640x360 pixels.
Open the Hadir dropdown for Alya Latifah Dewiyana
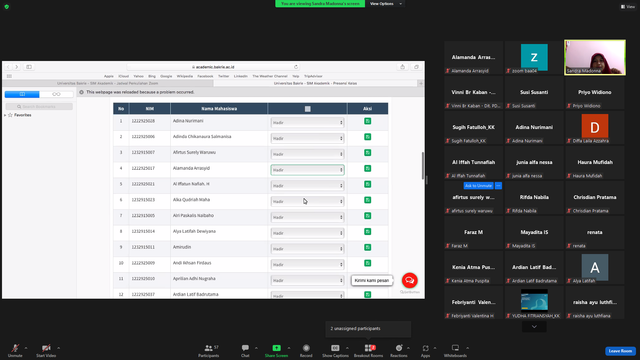pyautogui.click(x=307, y=233)
